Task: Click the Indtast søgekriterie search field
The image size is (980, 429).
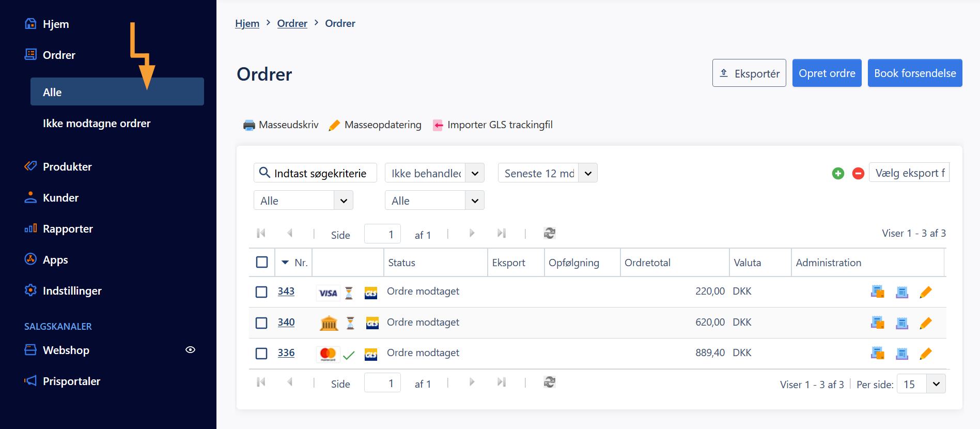Action: (x=315, y=173)
